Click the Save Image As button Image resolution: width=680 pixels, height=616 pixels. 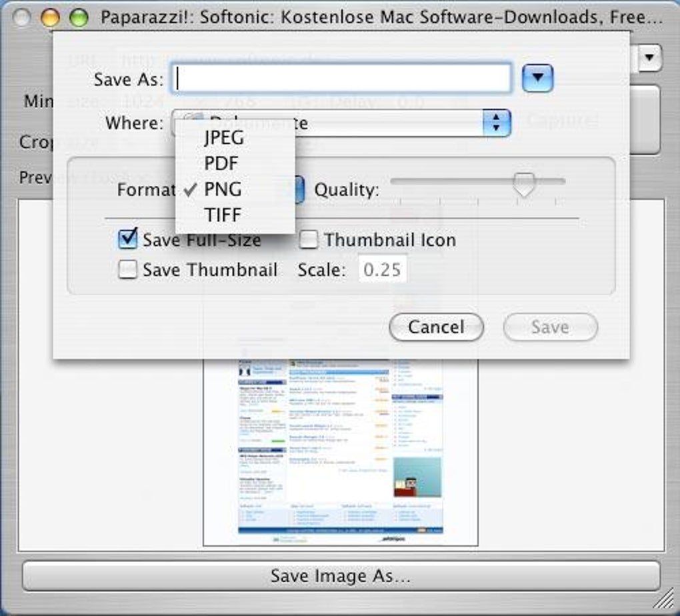tap(341, 575)
